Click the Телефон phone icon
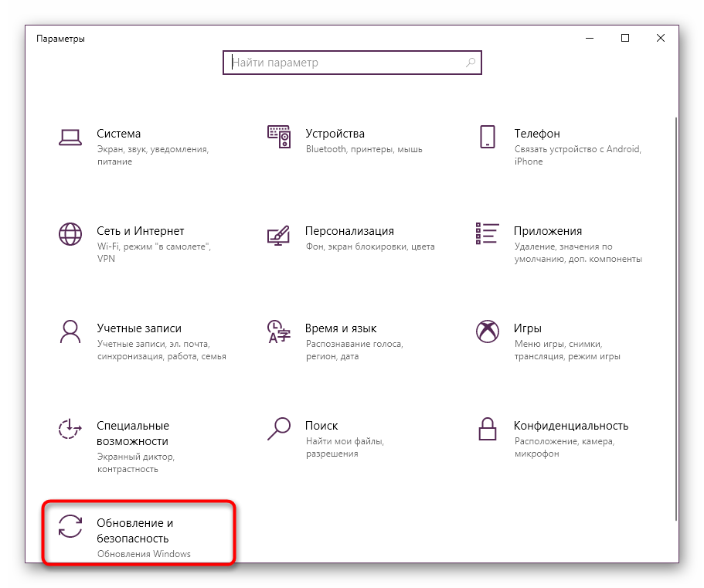The height and width of the screenshot is (588, 704). (487, 137)
